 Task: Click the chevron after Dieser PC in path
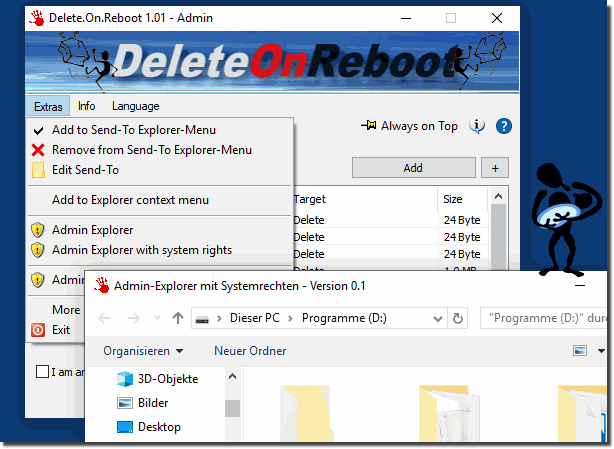[290, 318]
